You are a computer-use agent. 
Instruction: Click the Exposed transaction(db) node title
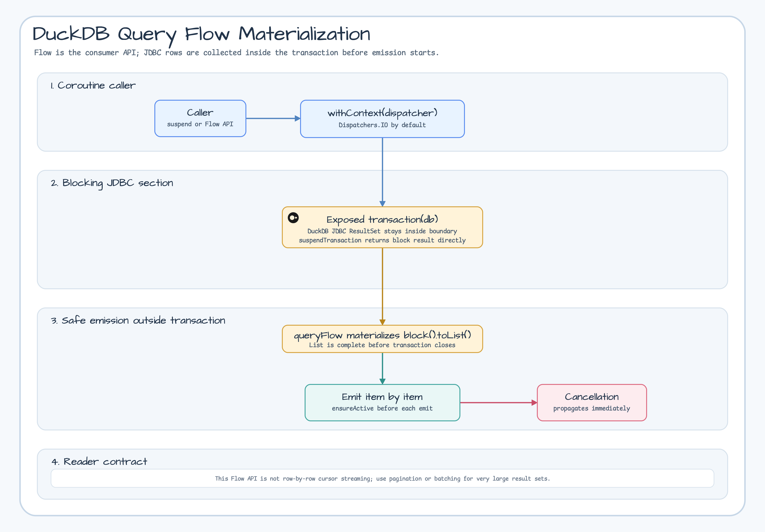(382, 219)
